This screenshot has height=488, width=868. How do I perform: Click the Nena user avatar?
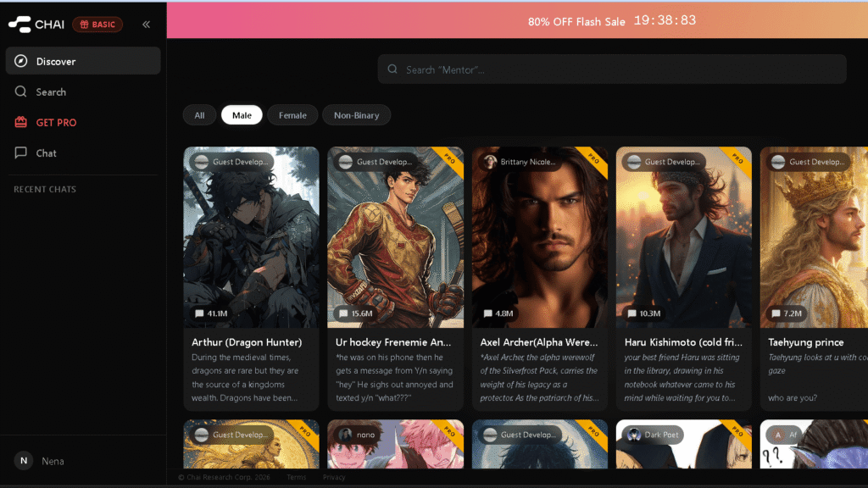pos(23,460)
